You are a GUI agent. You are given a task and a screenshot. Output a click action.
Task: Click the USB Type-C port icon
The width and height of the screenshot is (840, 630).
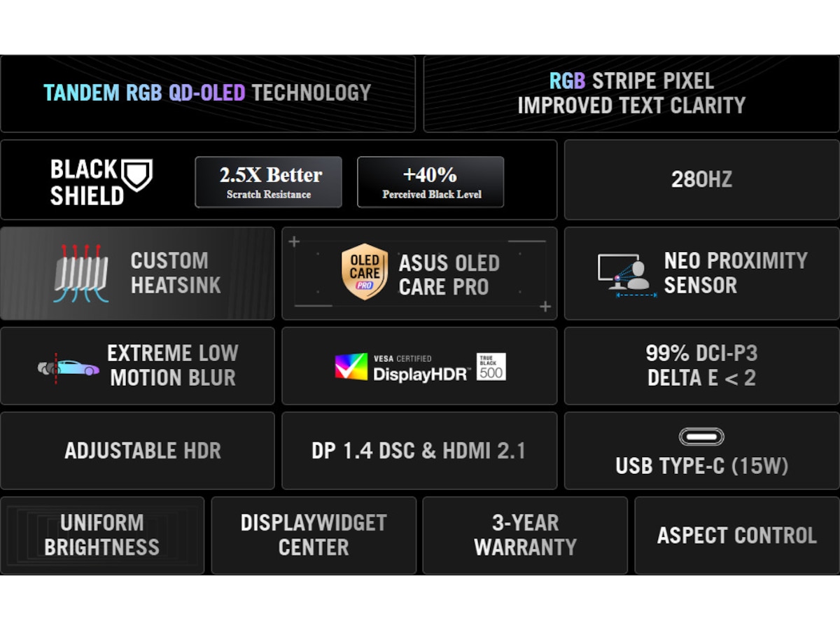pyautogui.click(x=701, y=437)
